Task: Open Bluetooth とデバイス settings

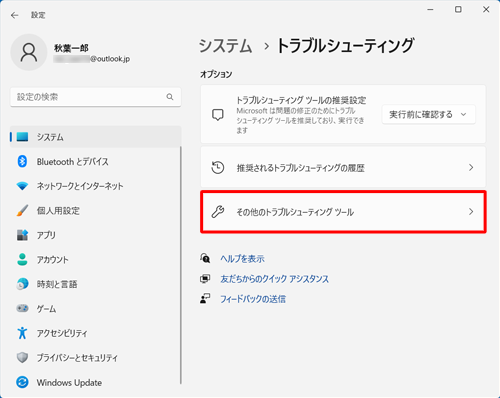Action: [x=95, y=161]
